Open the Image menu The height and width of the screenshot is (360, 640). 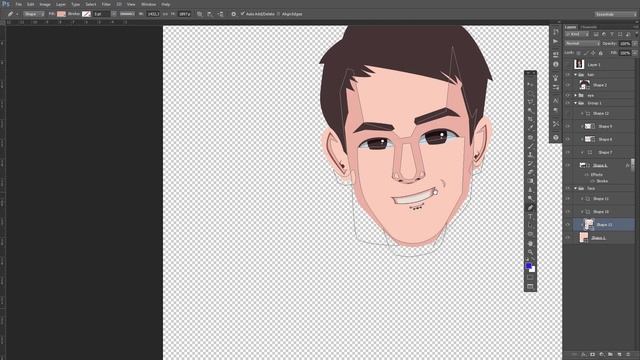(x=45, y=4)
